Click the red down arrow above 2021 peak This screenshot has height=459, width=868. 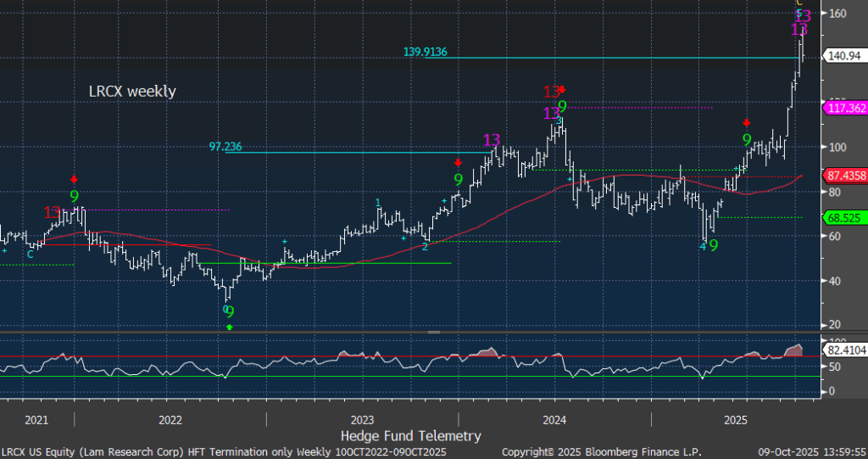(x=75, y=179)
